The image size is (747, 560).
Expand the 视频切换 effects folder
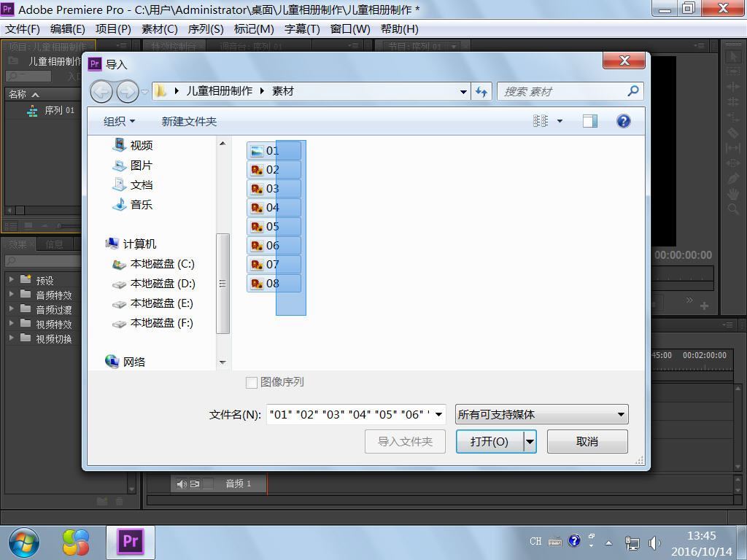(11, 338)
